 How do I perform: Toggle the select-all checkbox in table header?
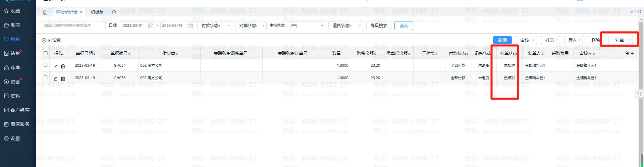(46, 53)
